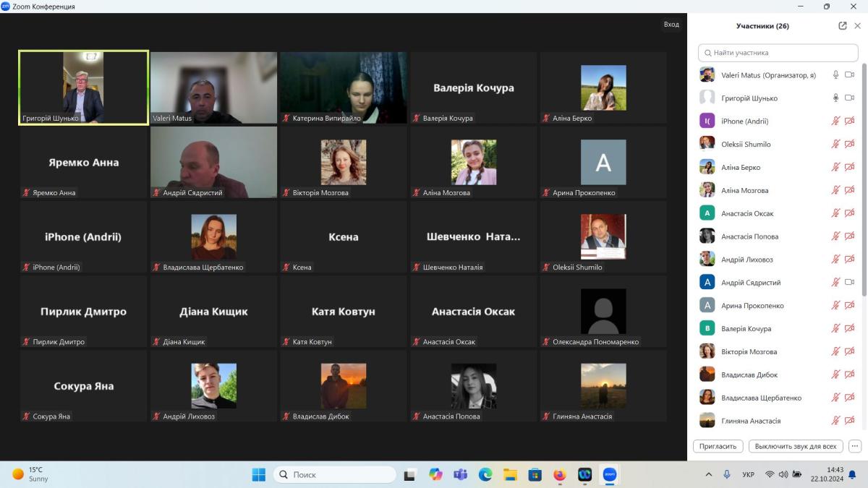Toggle muted mic for Валерія Кочура in list
Screen dimensions: 868x488
click(835, 329)
